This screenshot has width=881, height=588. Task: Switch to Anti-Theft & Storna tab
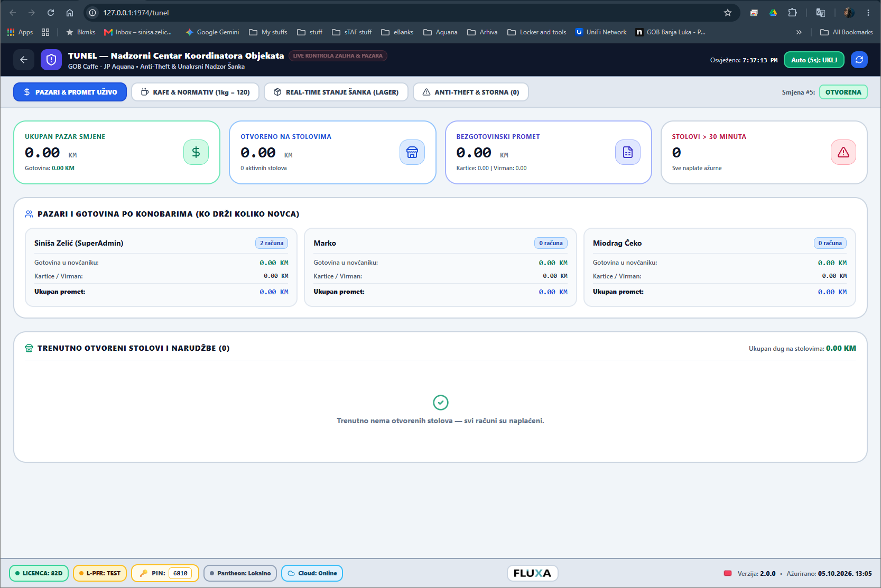pos(471,92)
